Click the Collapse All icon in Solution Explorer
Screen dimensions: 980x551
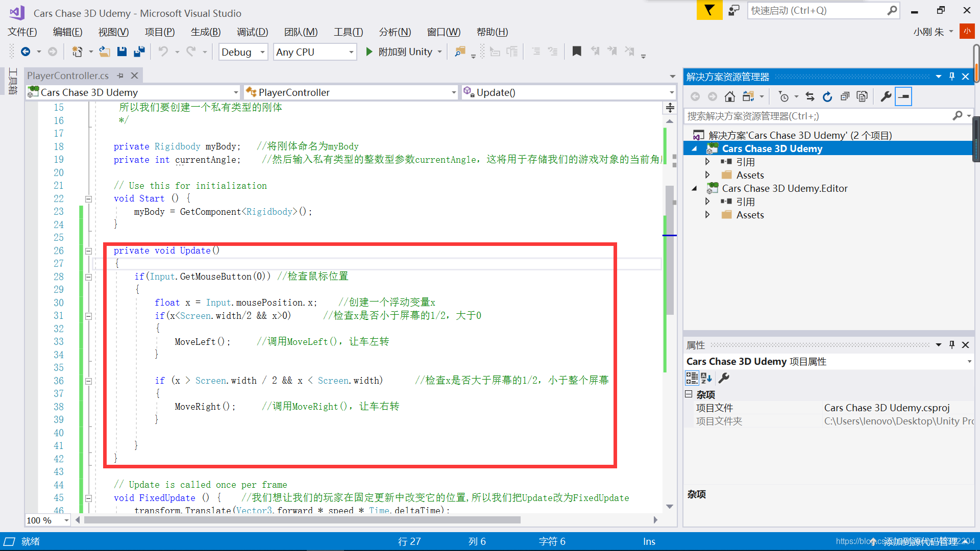(845, 96)
